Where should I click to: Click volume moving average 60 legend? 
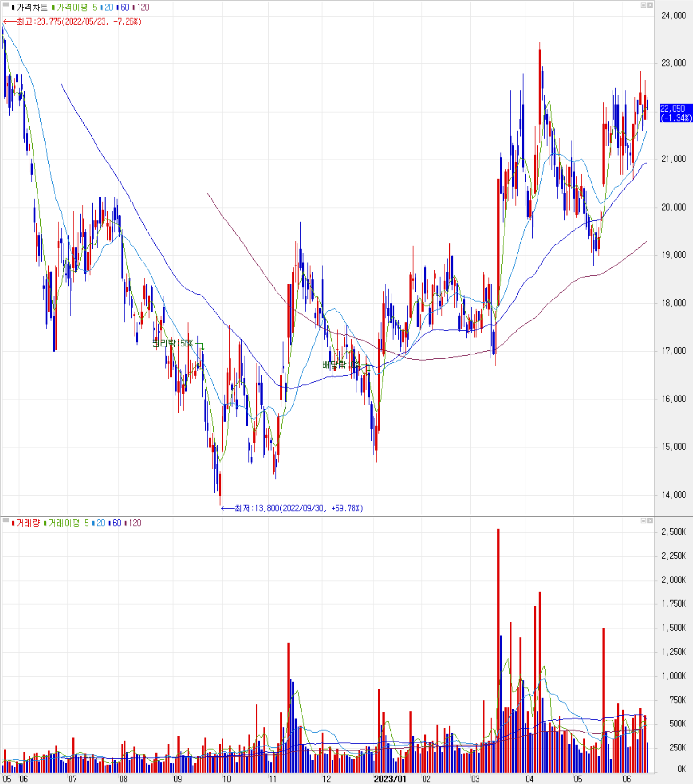point(114,523)
